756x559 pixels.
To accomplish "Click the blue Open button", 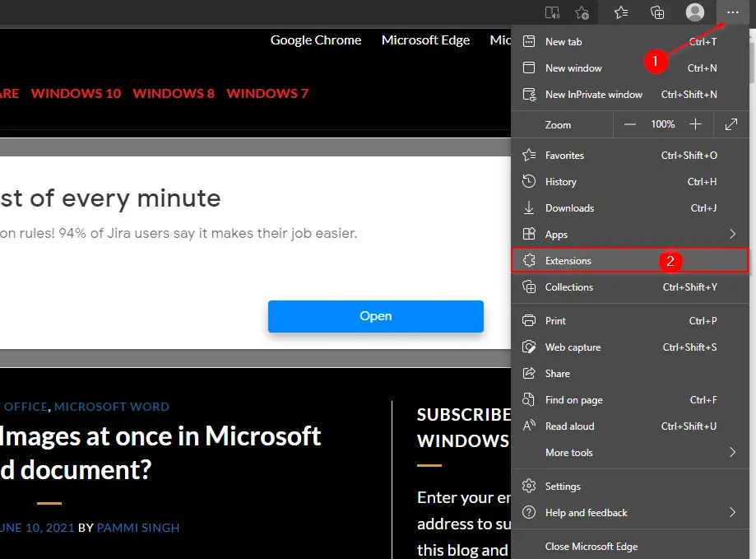I will pyautogui.click(x=376, y=316).
